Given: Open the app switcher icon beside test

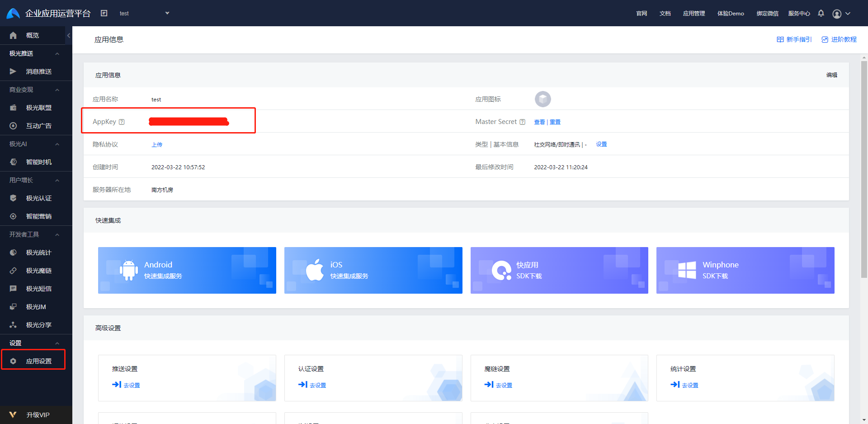Looking at the screenshot, I should pyautogui.click(x=104, y=13).
